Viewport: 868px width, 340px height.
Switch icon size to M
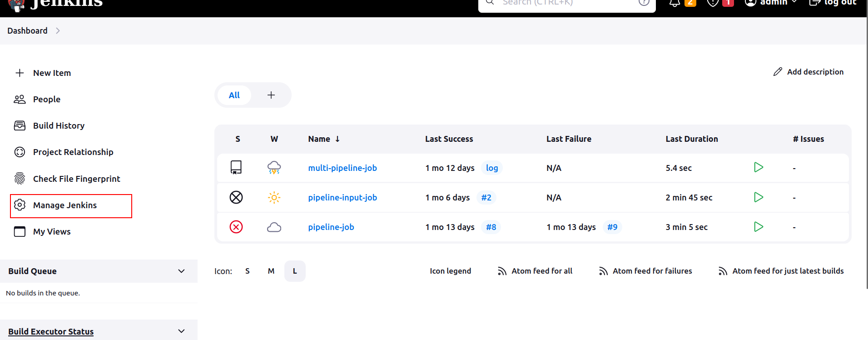tap(271, 271)
